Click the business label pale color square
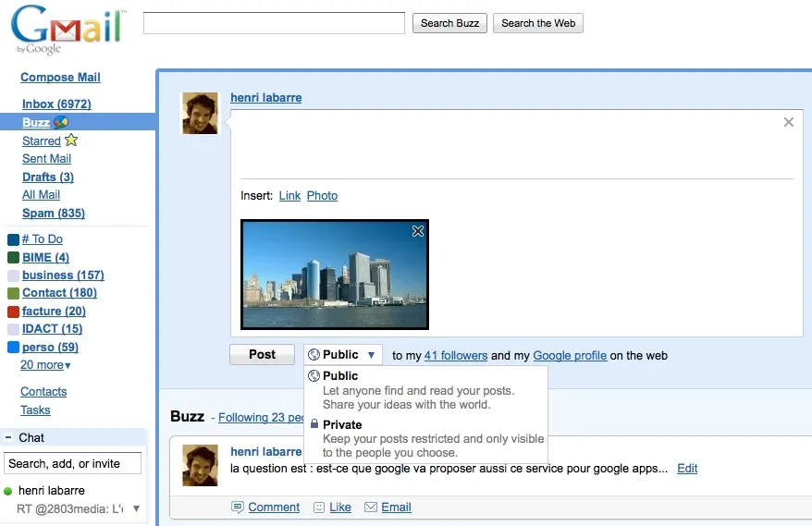The width and height of the screenshot is (812, 526). pos(14,275)
